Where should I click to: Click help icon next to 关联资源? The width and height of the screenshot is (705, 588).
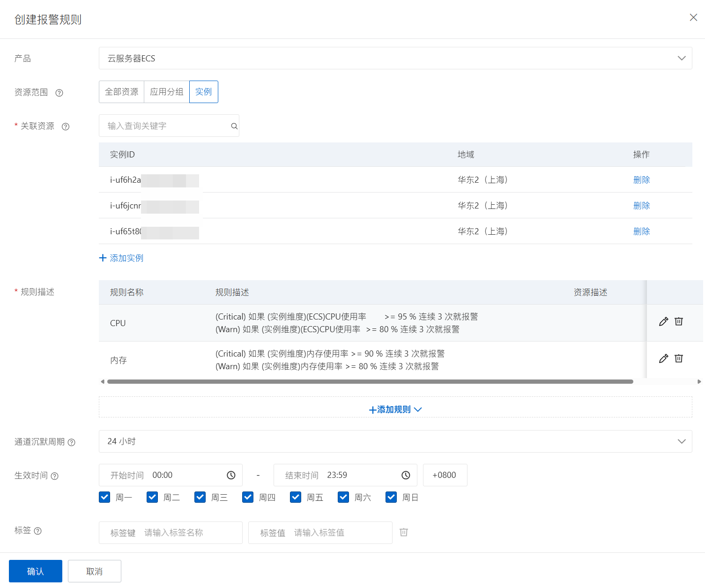click(66, 127)
